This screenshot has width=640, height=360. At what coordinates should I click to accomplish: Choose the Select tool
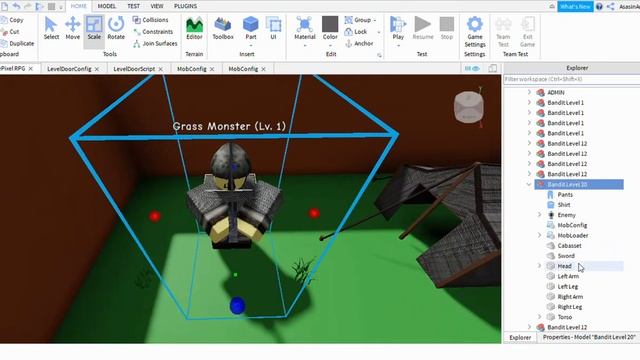click(51, 28)
